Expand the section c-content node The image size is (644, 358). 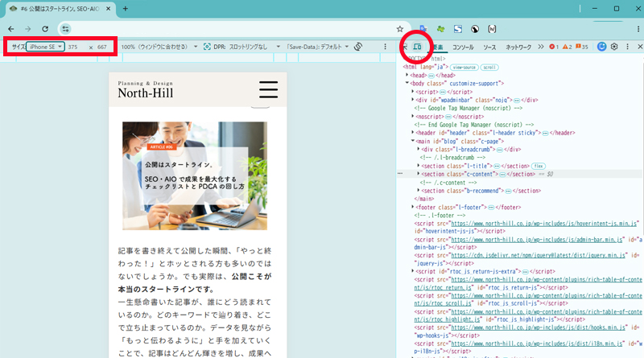[x=419, y=174]
